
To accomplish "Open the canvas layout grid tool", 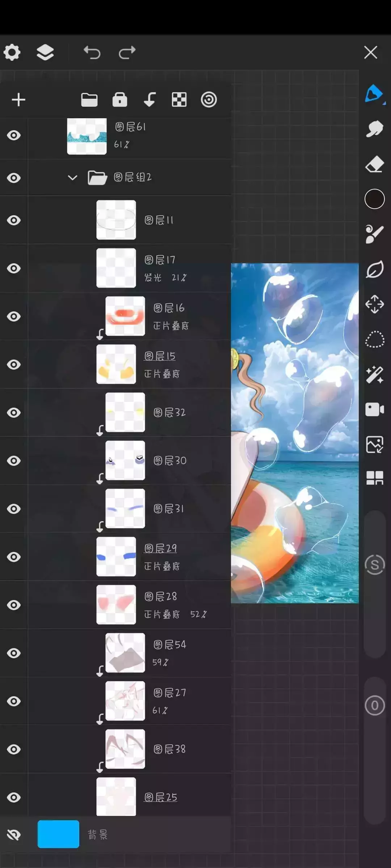I will 374,478.
